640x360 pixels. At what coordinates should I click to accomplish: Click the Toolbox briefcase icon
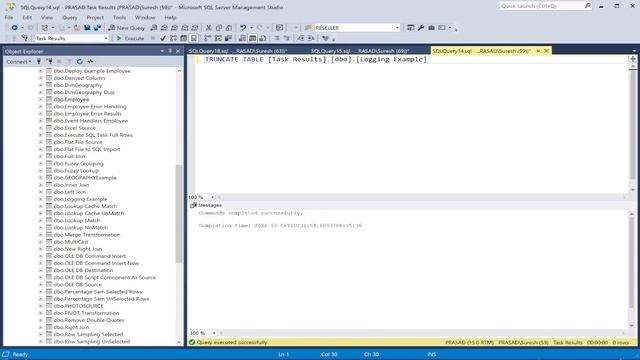[431, 28]
